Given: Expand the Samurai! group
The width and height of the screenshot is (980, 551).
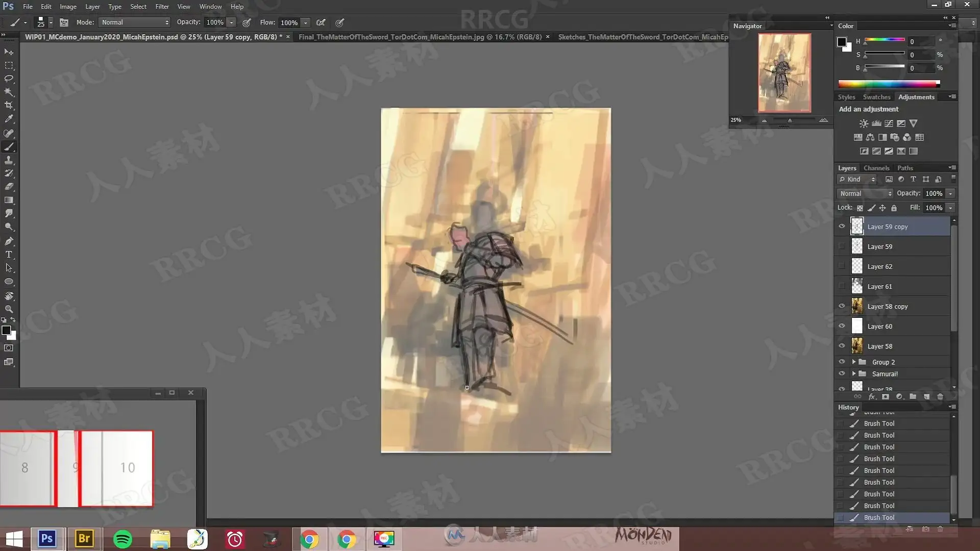Looking at the screenshot, I should click(x=854, y=373).
